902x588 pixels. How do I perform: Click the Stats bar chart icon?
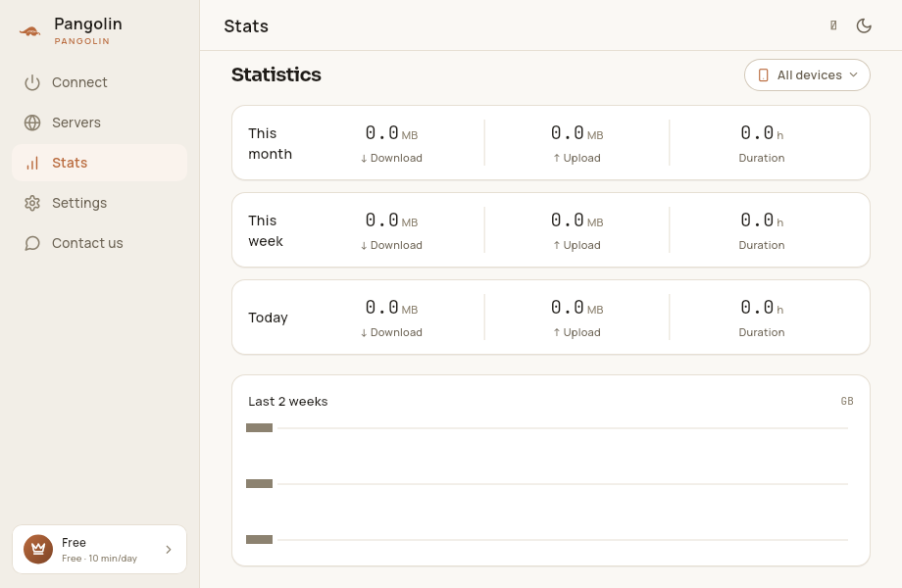tap(32, 164)
